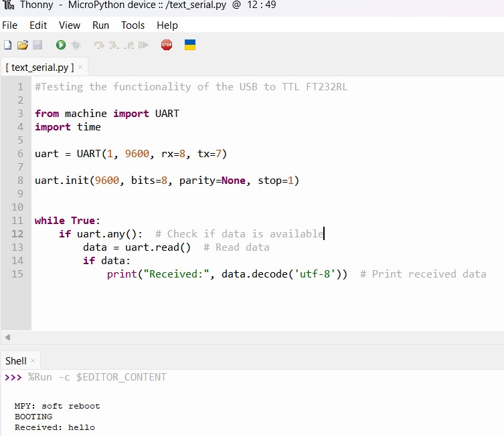Click the 'if uart.any():' code line

pyautogui.click(x=100, y=234)
